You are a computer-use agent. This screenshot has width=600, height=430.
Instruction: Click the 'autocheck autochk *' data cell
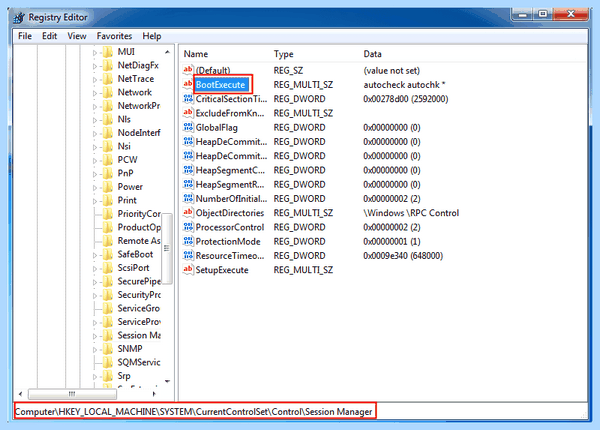pyautogui.click(x=404, y=85)
